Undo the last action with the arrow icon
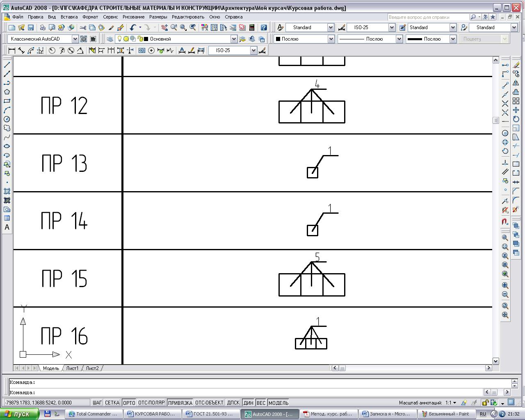This screenshot has width=525, height=420. [132, 27]
